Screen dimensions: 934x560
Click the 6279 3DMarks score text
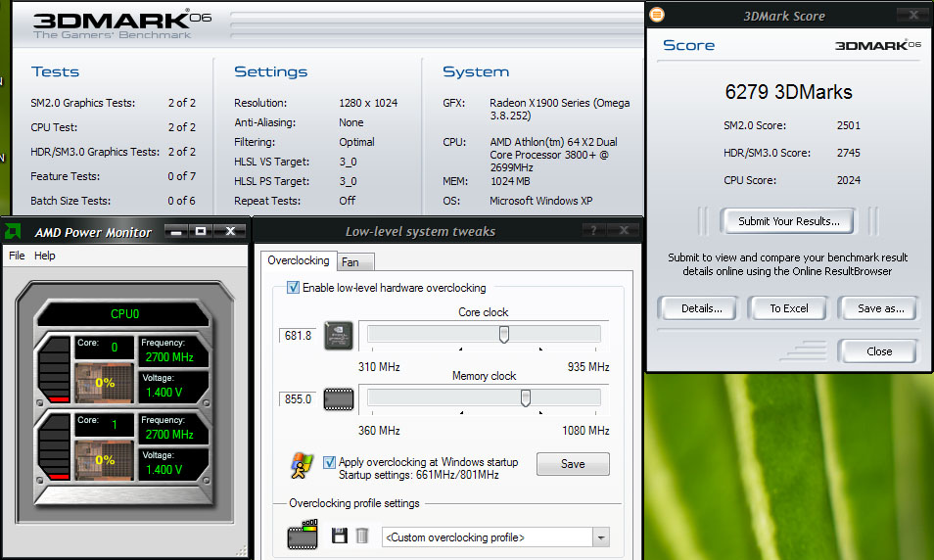click(788, 92)
